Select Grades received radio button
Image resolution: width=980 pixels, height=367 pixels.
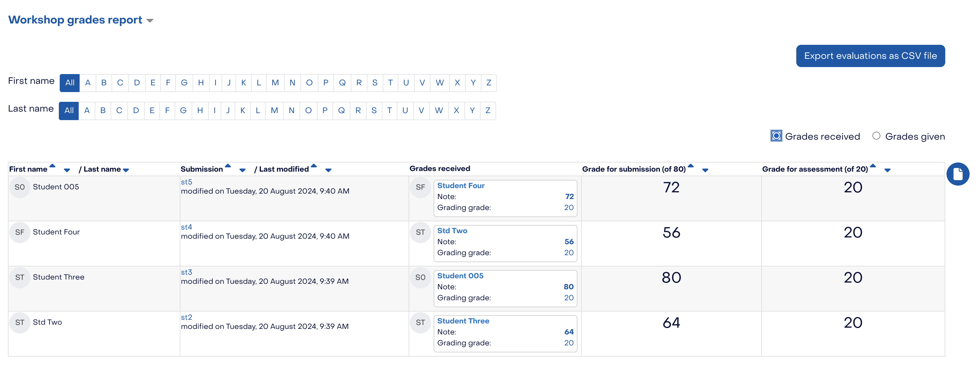point(776,136)
